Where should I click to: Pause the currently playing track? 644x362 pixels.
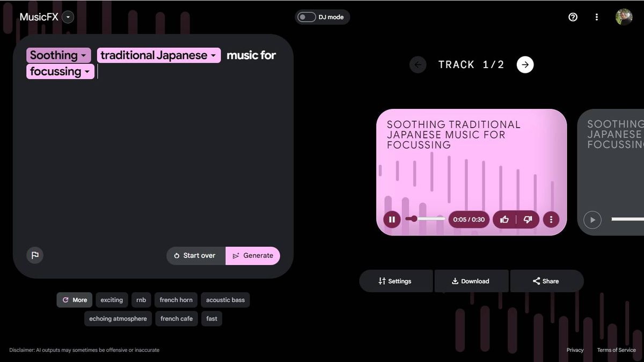tap(392, 219)
